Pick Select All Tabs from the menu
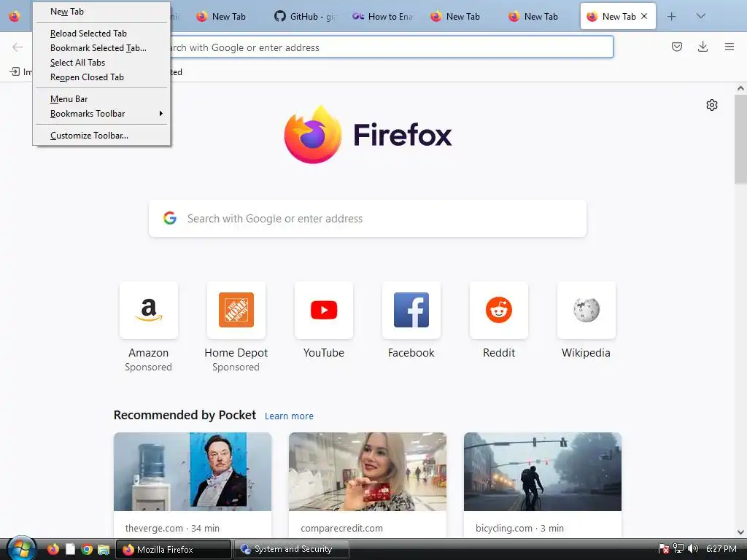The image size is (747, 560). click(x=101, y=63)
